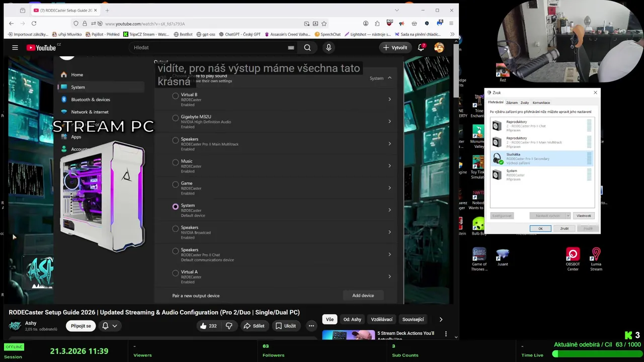Expand the Game device chevron
This screenshot has width=644, height=362.
(x=389, y=188)
